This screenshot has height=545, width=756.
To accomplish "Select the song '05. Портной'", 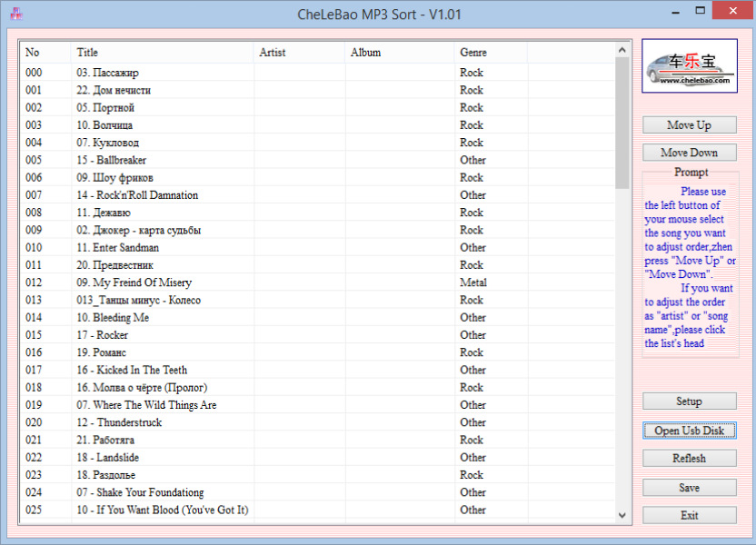I will (x=105, y=107).
